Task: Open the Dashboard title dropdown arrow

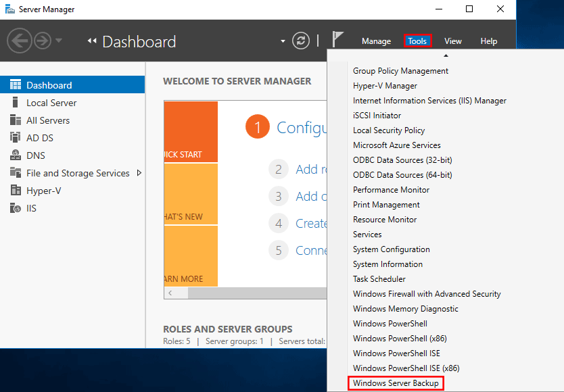Action: pyautogui.click(x=283, y=41)
